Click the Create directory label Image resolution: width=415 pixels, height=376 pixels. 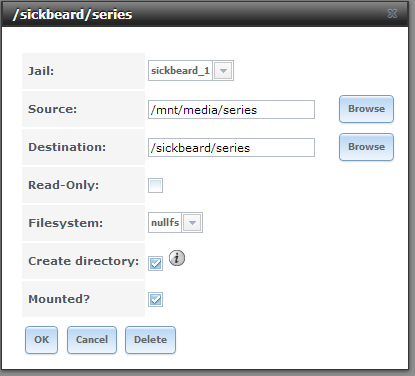pos(83,261)
